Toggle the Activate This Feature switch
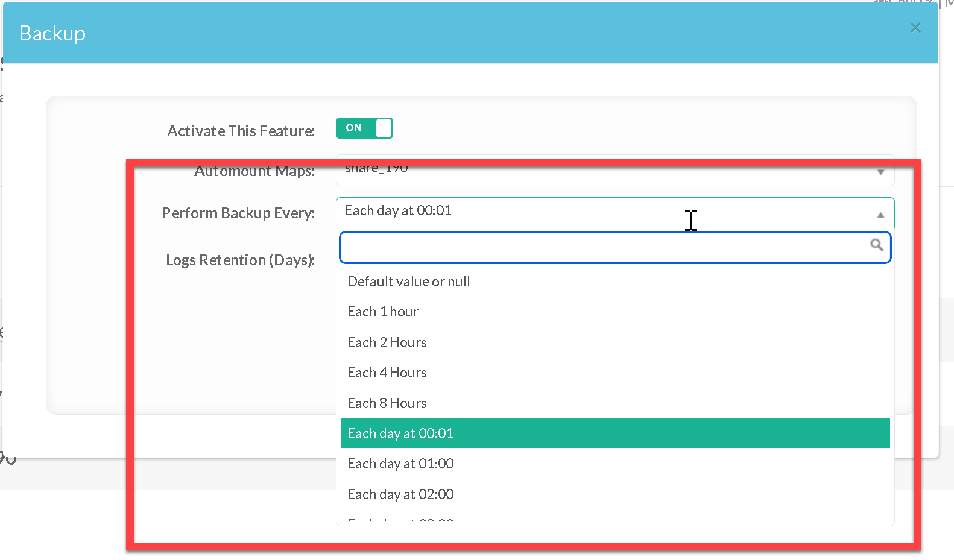This screenshot has height=560, width=954. point(364,128)
